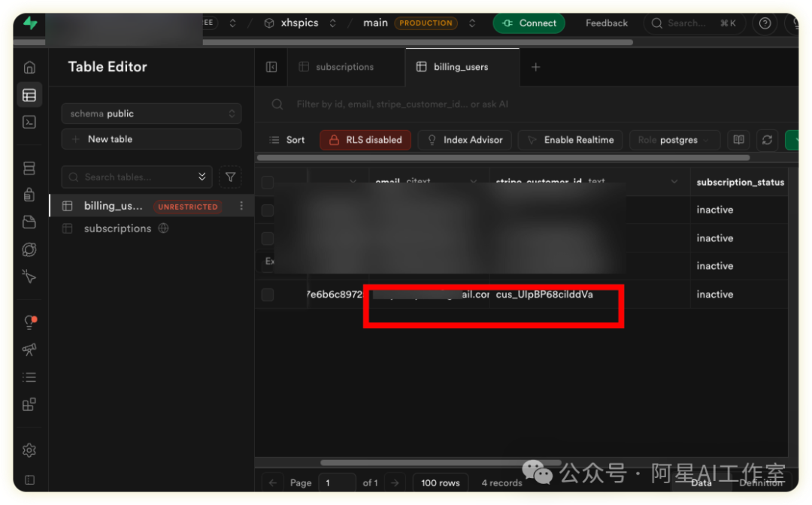Click the green Connect button
The height and width of the screenshot is (505, 812).
(x=529, y=23)
